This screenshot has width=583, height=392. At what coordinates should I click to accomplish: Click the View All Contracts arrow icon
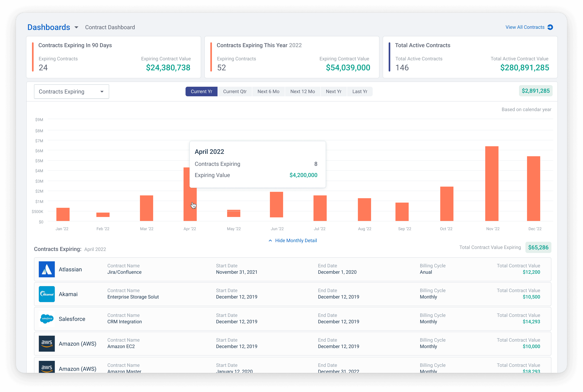pos(550,27)
